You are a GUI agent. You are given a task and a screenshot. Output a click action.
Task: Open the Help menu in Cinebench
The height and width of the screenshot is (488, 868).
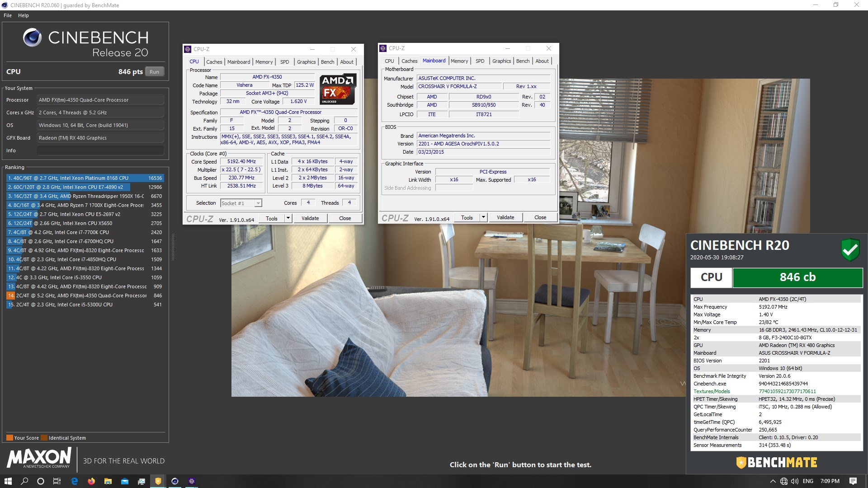pyautogui.click(x=24, y=15)
